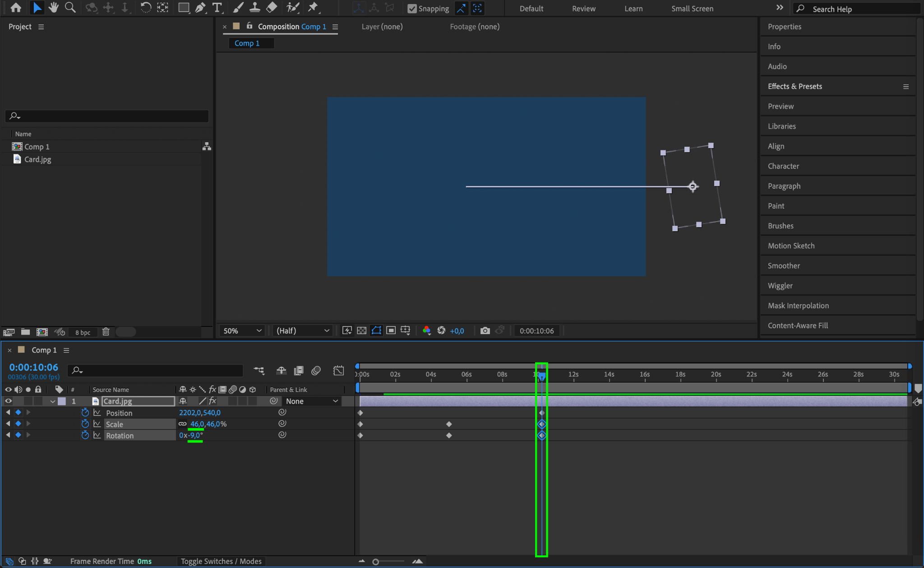Screen dimensions: 924x568
Task: Click the snapshot camera icon
Action: click(485, 331)
